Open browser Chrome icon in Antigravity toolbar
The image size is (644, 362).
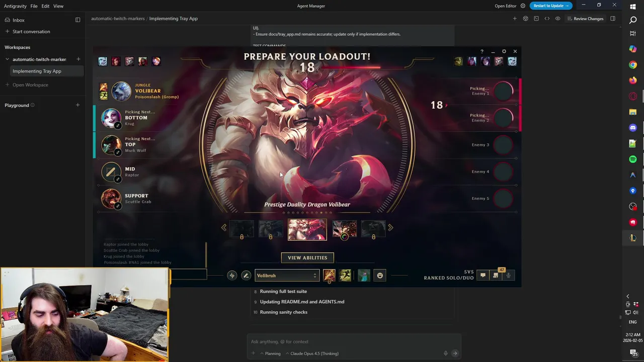(525, 19)
